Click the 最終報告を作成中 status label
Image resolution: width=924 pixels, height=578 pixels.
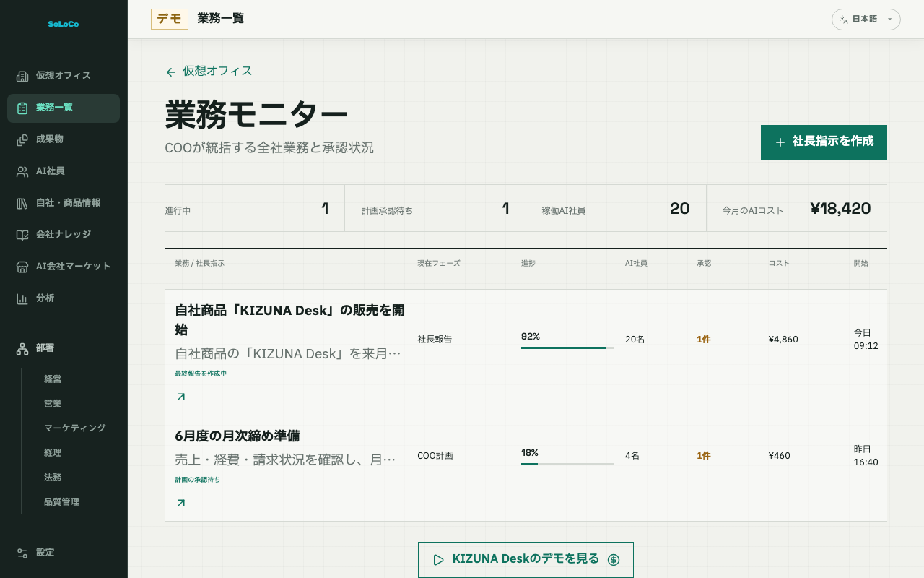[201, 374]
